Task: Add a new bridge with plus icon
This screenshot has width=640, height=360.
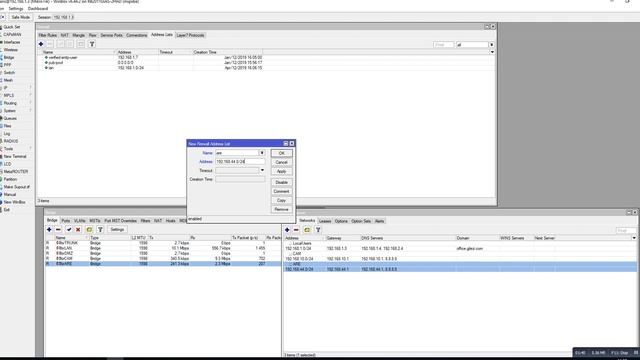Action: (49, 230)
